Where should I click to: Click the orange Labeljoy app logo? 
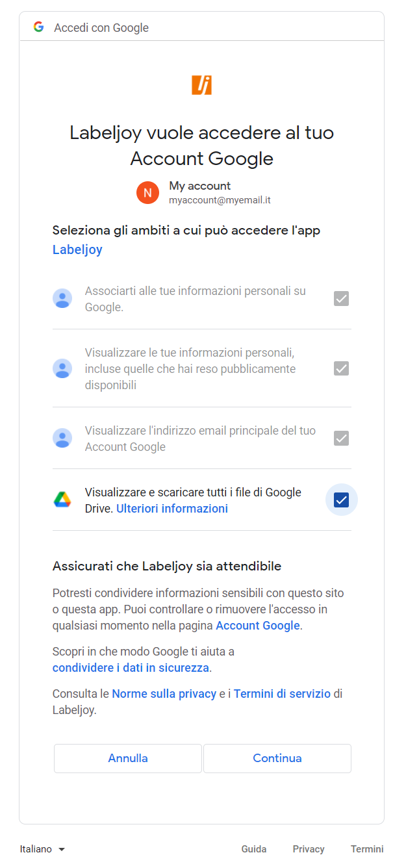pyautogui.click(x=201, y=85)
